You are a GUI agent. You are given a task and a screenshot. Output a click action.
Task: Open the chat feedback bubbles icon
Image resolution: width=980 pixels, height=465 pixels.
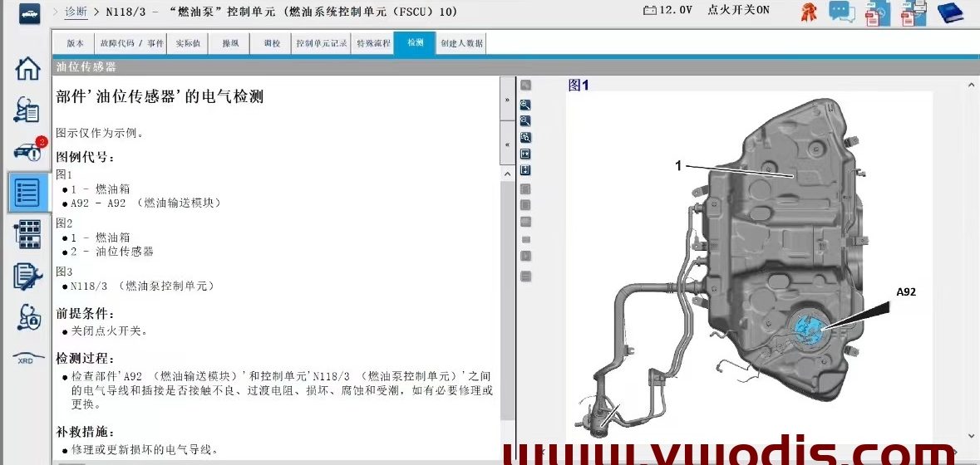click(842, 12)
